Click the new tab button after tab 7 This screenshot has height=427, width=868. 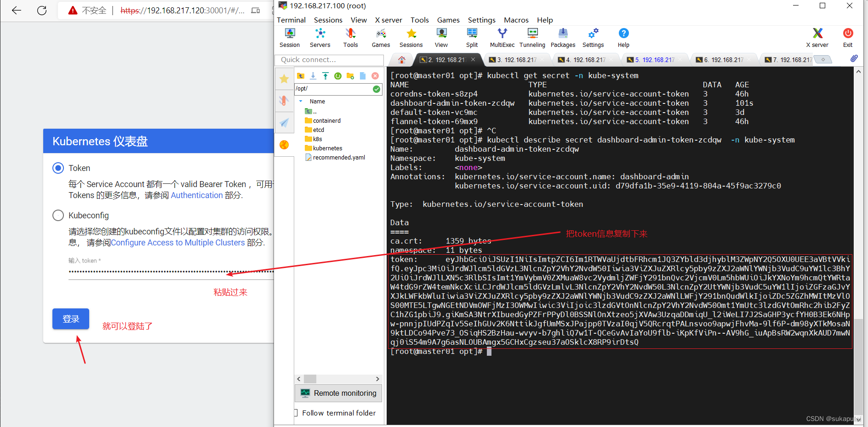click(x=823, y=59)
